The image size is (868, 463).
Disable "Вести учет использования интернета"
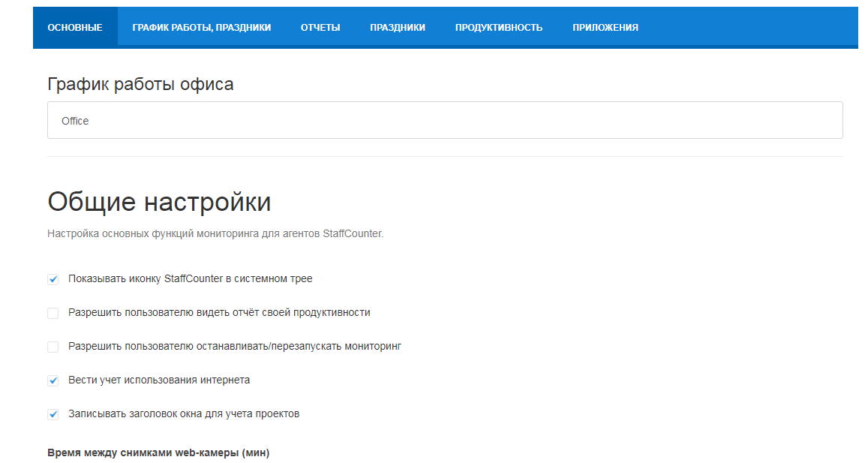point(53,380)
